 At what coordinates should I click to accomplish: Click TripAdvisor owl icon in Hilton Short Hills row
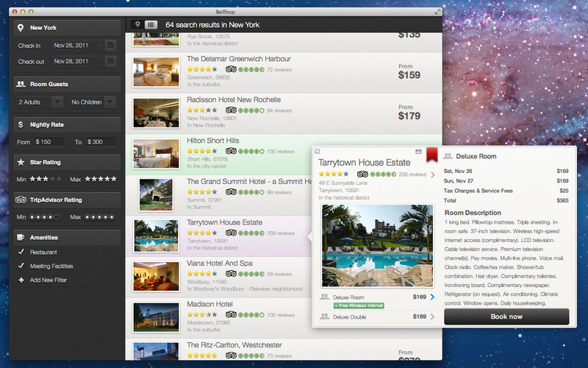(231, 152)
